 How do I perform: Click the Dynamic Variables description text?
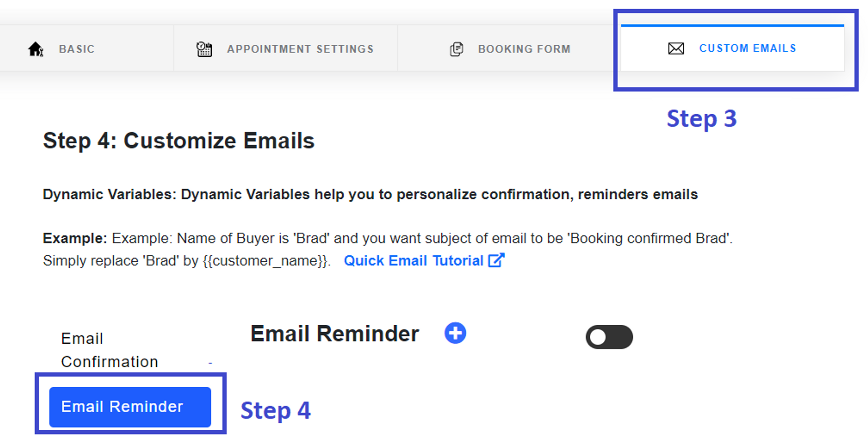(370, 194)
